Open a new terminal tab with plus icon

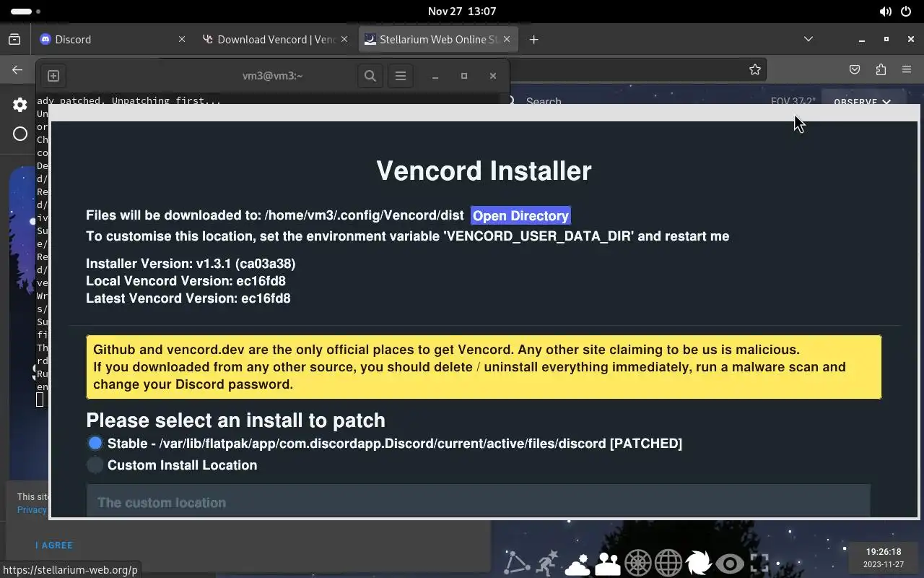(53, 75)
